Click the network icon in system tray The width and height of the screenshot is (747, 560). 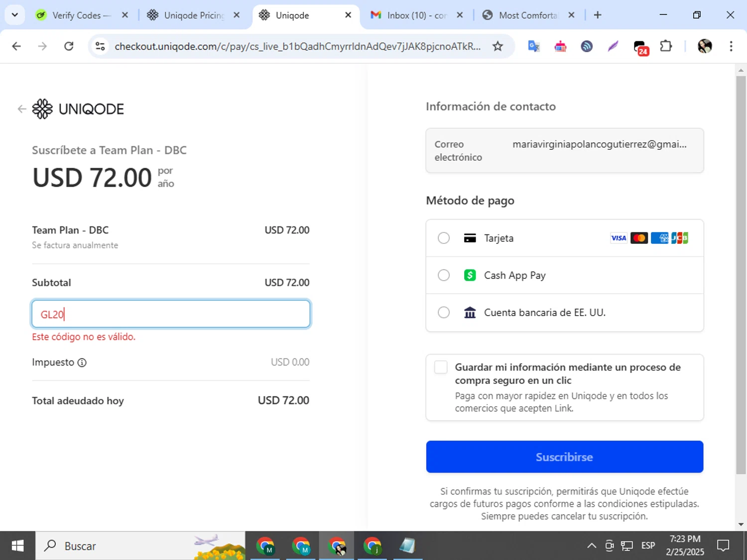point(627,546)
